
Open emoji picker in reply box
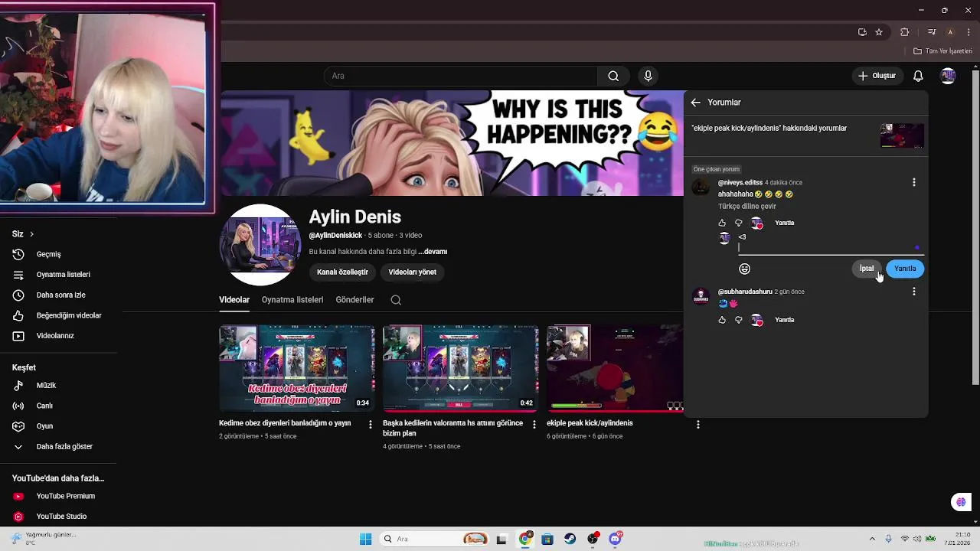click(x=744, y=269)
